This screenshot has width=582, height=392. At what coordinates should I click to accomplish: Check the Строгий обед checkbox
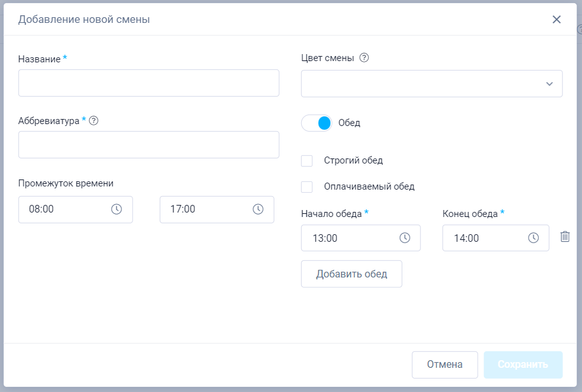coord(307,161)
